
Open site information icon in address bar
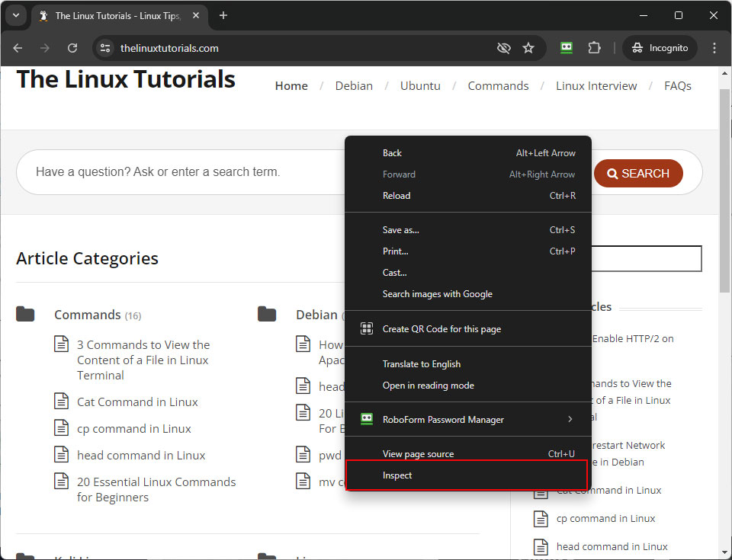click(105, 48)
